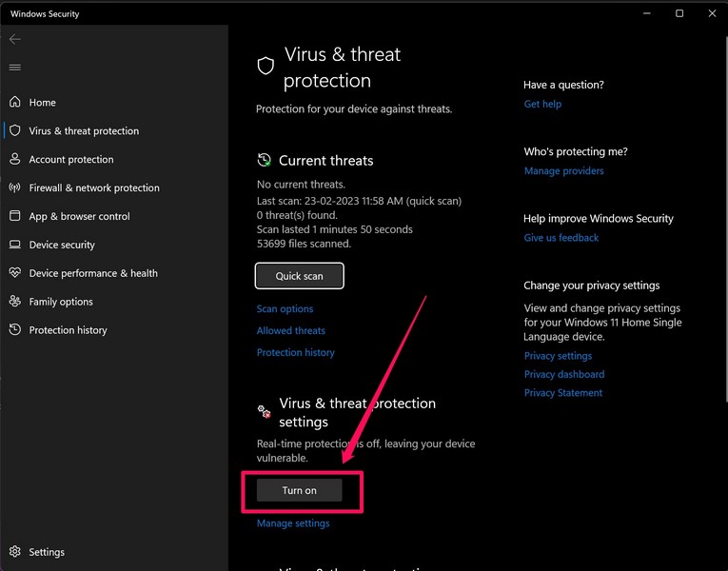The height and width of the screenshot is (571, 728).
Task: Open Manage providers link
Action: coord(563,171)
